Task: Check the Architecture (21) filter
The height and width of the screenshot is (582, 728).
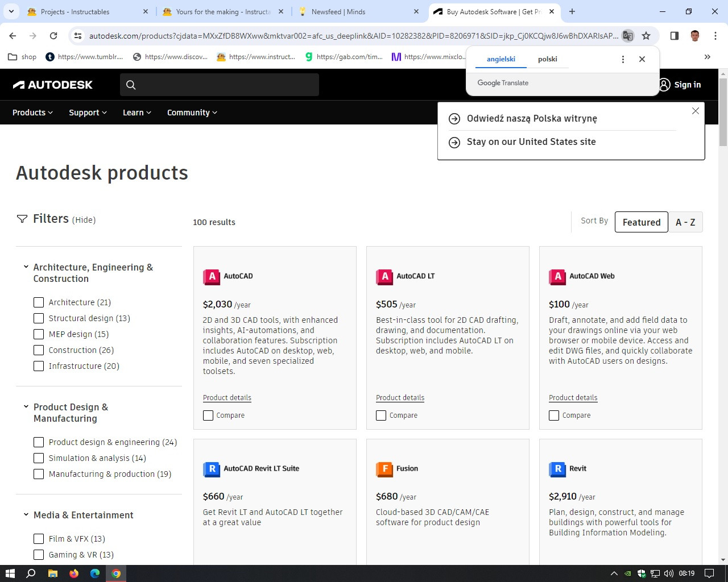Action: click(39, 302)
